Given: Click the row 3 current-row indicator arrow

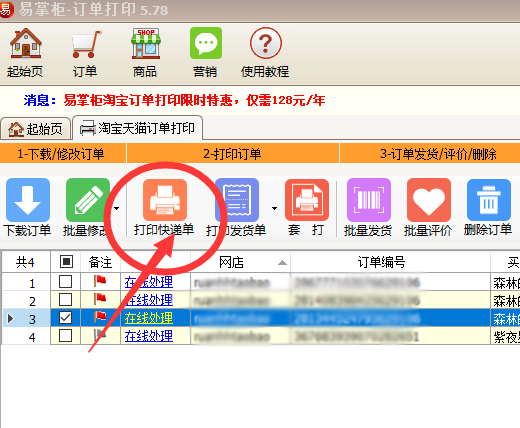Looking at the screenshot, I should click(10, 318).
